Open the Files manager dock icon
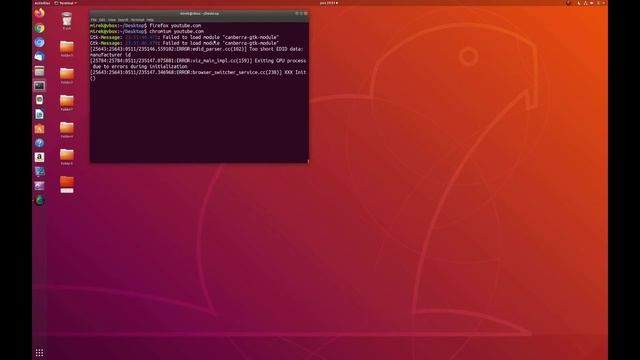The height and width of the screenshot is (360, 640). pos(39,71)
